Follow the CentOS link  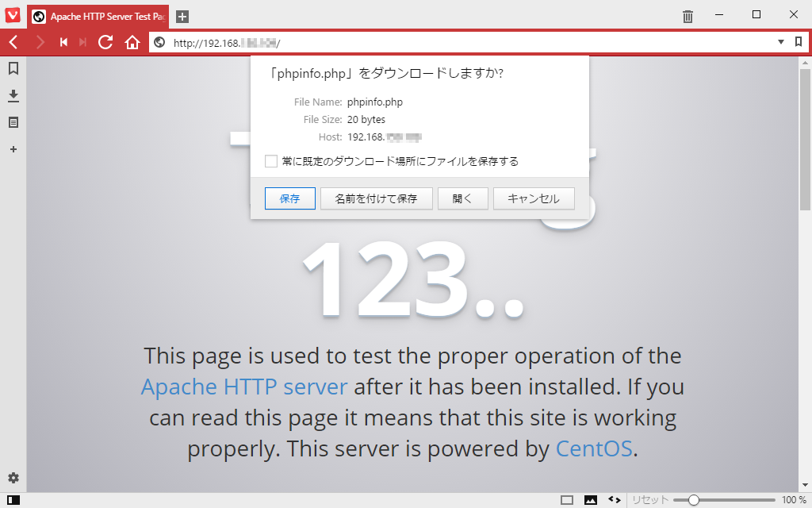[594, 449]
